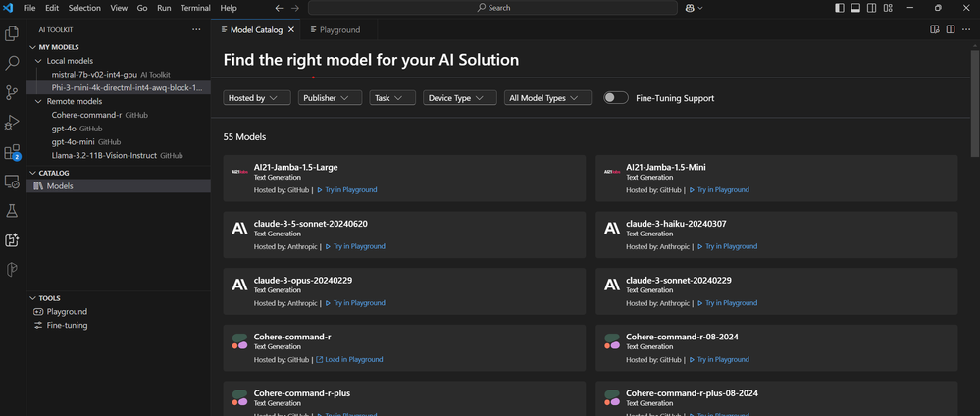The width and height of the screenshot is (980, 416).
Task: Try Cohere-command-r-08-2024 in Playground
Action: pyautogui.click(x=719, y=360)
